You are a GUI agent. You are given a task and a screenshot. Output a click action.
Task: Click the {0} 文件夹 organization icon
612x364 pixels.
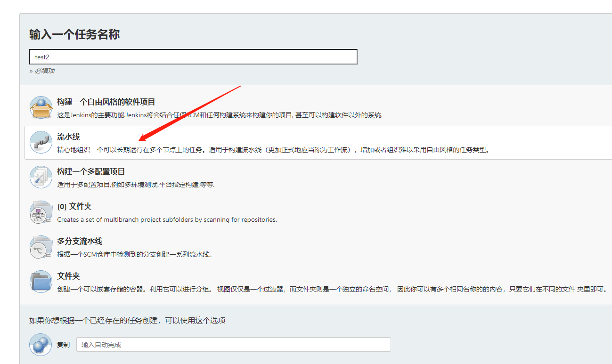(41, 212)
